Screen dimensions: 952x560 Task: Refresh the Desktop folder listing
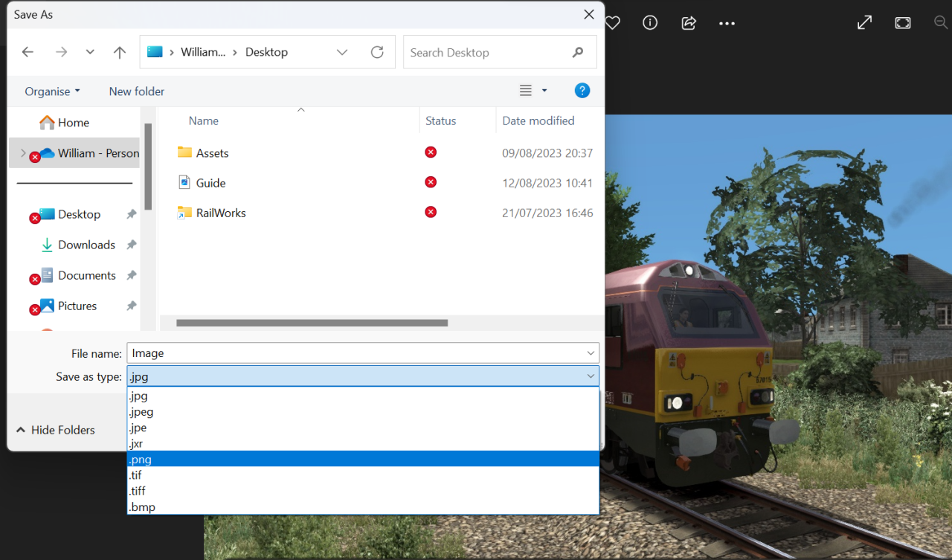coord(377,52)
